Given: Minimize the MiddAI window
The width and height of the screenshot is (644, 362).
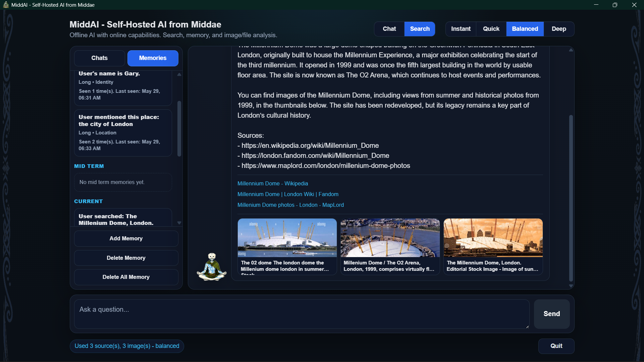Looking at the screenshot, I should [x=596, y=5].
